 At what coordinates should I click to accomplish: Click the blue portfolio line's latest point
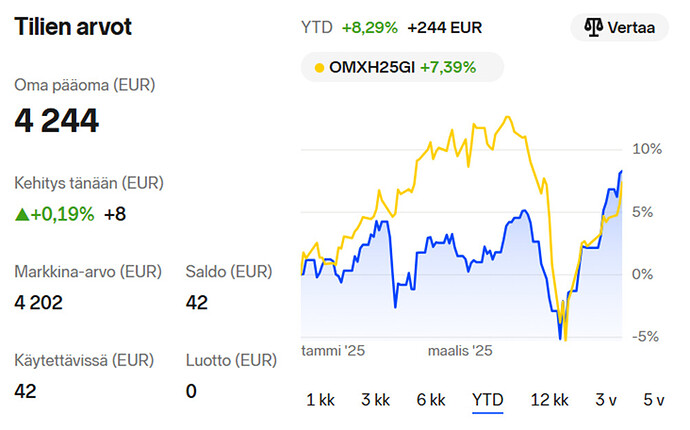(x=621, y=171)
